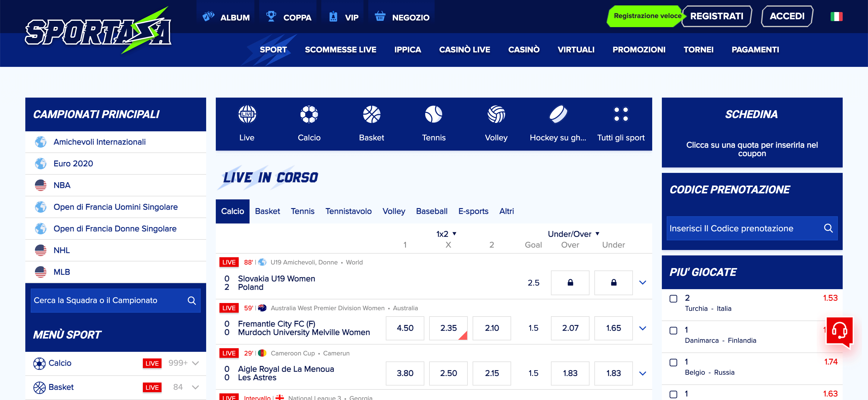Open the live support headset chat icon
Screen dimensions: 868x400
[x=839, y=331]
